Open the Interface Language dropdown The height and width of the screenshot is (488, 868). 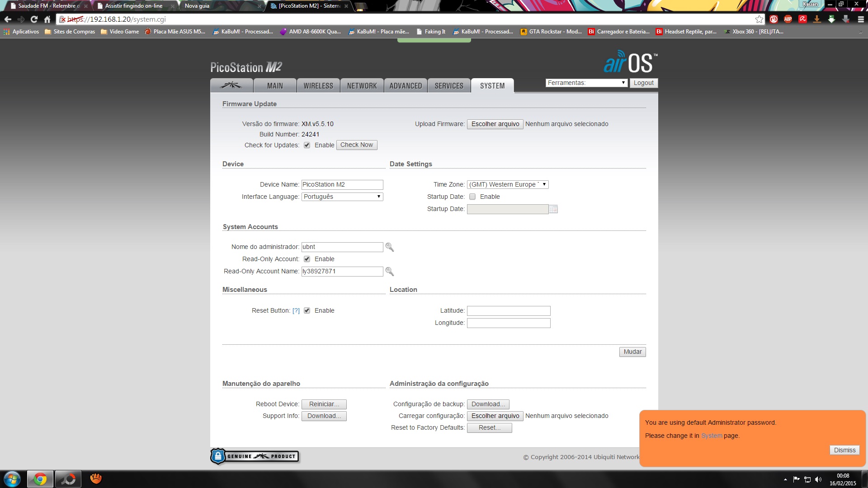342,197
